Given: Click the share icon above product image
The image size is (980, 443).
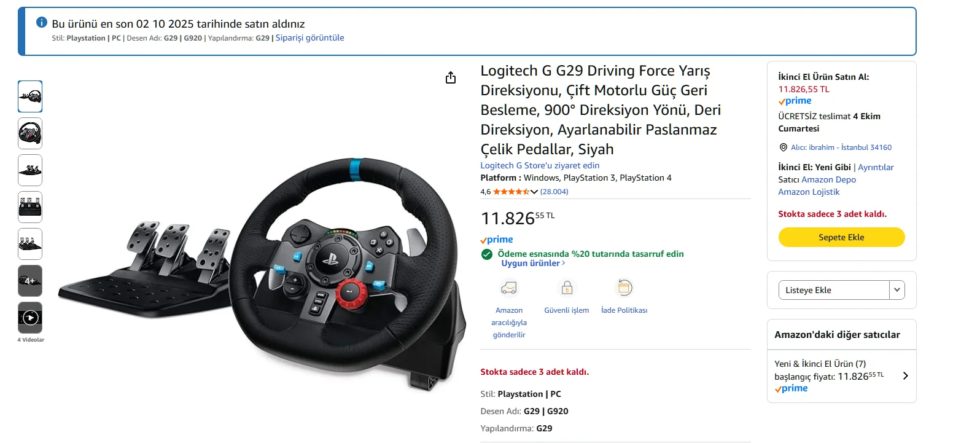Looking at the screenshot, I should click(451, 77).
